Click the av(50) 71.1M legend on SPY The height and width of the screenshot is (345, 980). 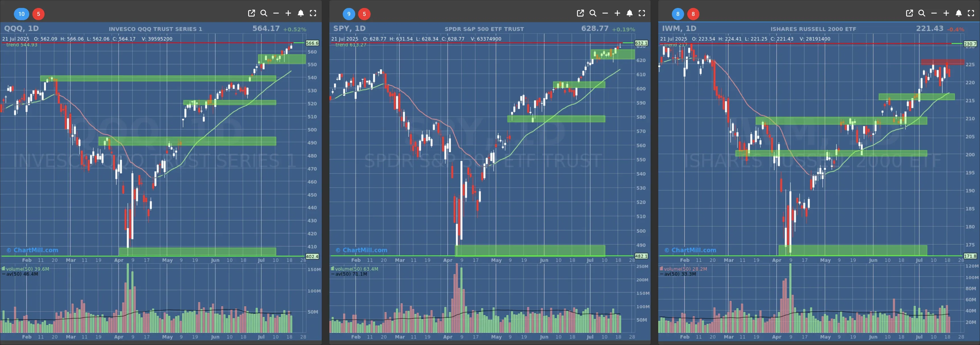pos(349,274)
